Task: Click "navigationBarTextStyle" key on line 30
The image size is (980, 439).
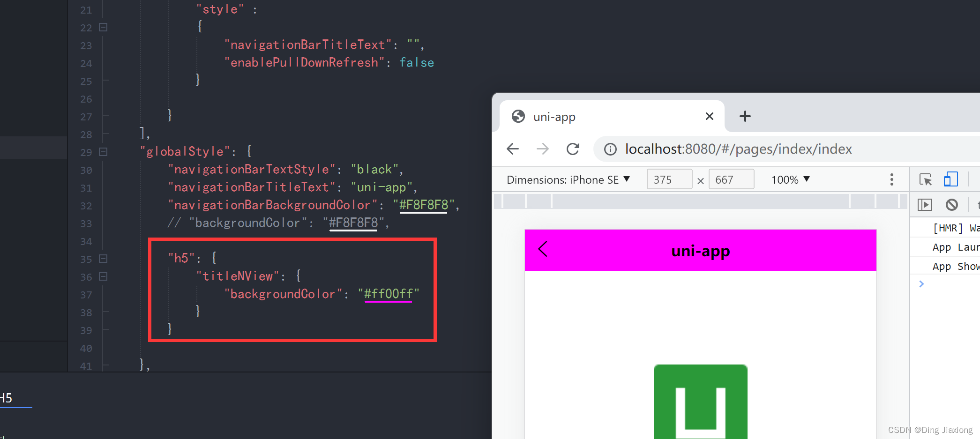Action: click(252, 170)
